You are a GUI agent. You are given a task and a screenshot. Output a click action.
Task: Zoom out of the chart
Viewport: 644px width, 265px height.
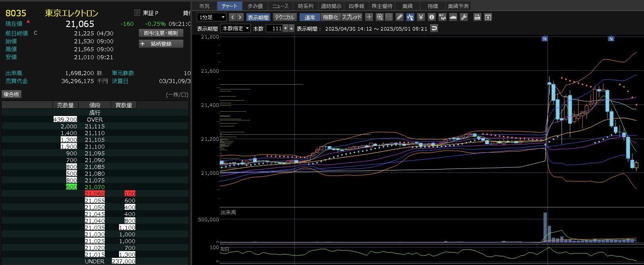[x=389, y=17]
